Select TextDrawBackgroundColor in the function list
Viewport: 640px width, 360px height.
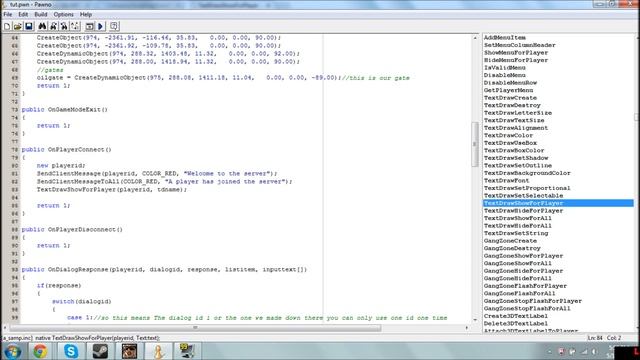527,173
